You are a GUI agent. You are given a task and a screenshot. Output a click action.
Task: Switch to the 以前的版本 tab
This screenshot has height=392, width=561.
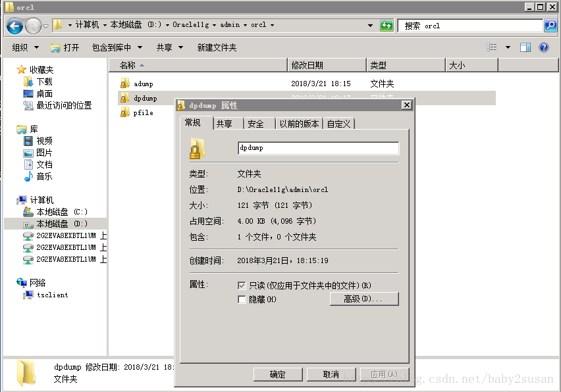pyautogui.click(x=299, y=124)
